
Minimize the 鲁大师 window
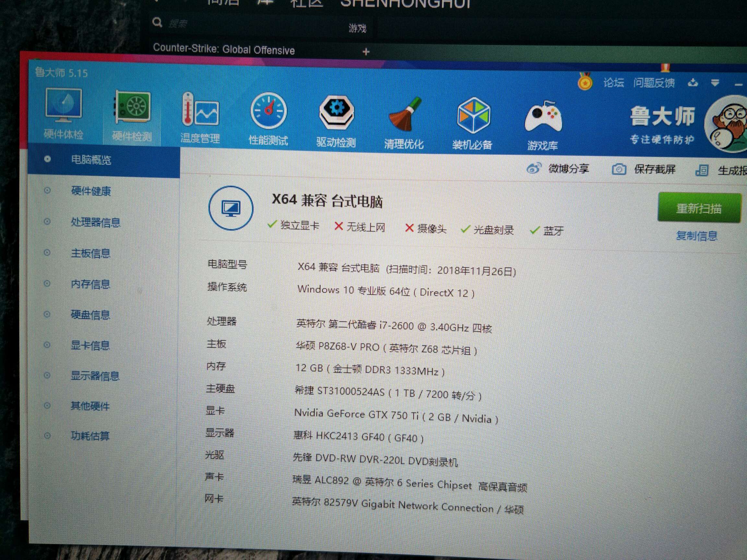point(739,84)
